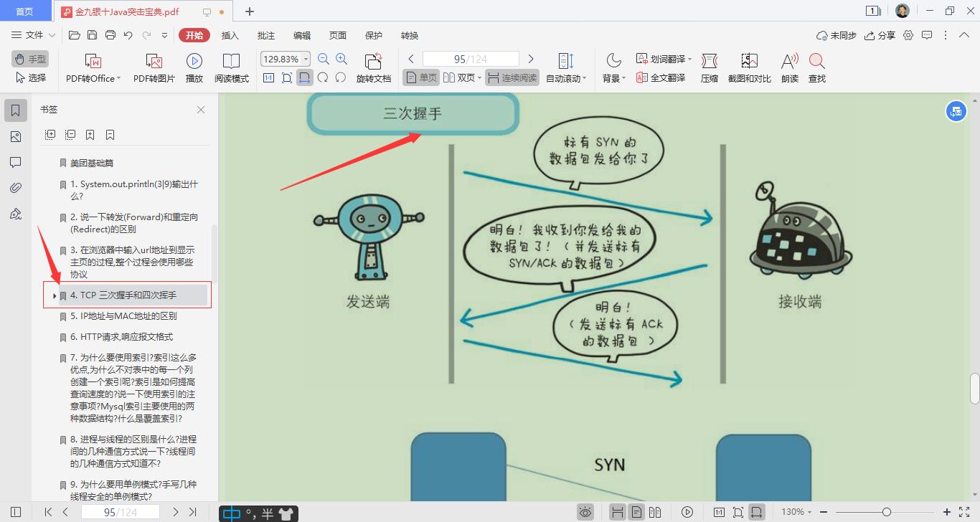Screen dimensions: 980x522
Task: Open quick access toolbar customize arrow
Action: click(x=164, y=35)
